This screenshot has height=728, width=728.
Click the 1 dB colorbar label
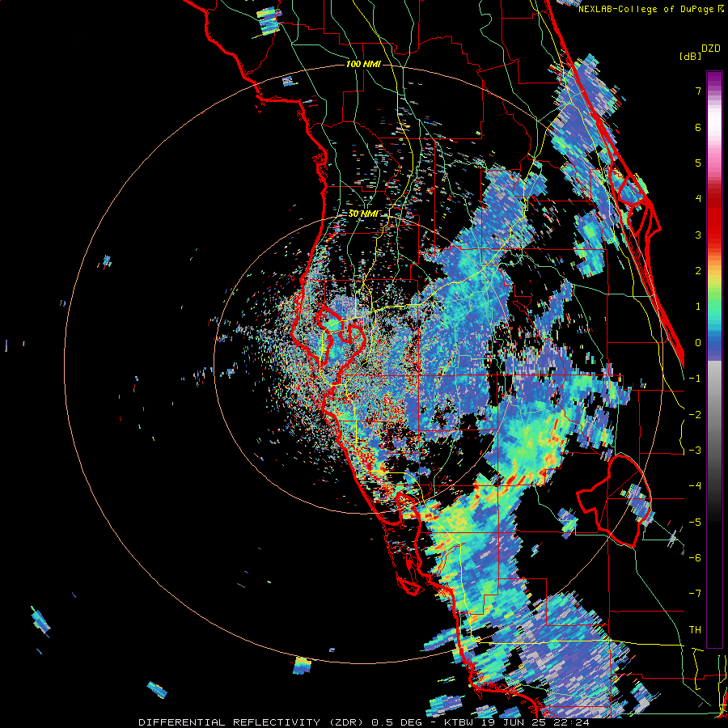(698, 307)
